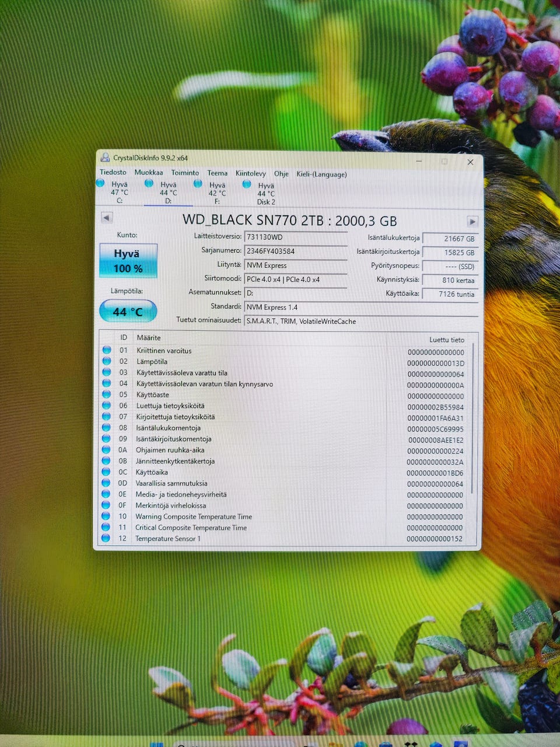Viewport: 560px width, 747px height.
Task: Click the Käyttöaika value 7126 tuntia
Action: 450,294
